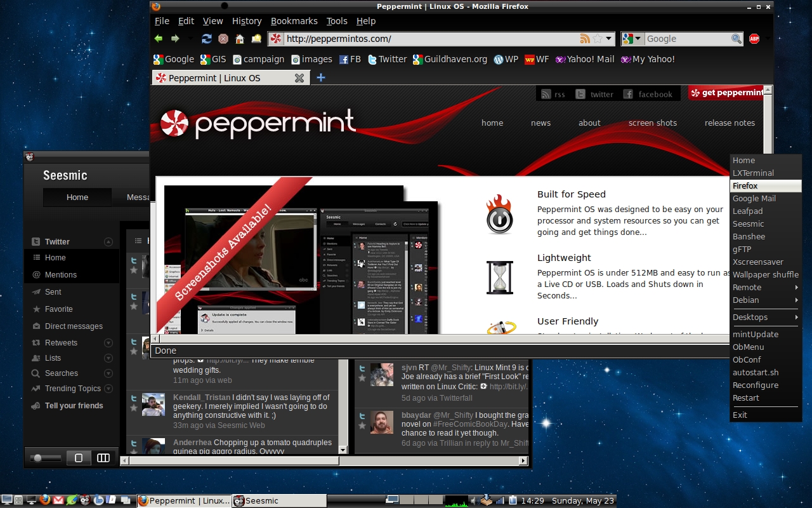The height and width of the screenshot is (508, 812).
Task: Collapse the Twitter section in Seesmic
Action: 108,242
